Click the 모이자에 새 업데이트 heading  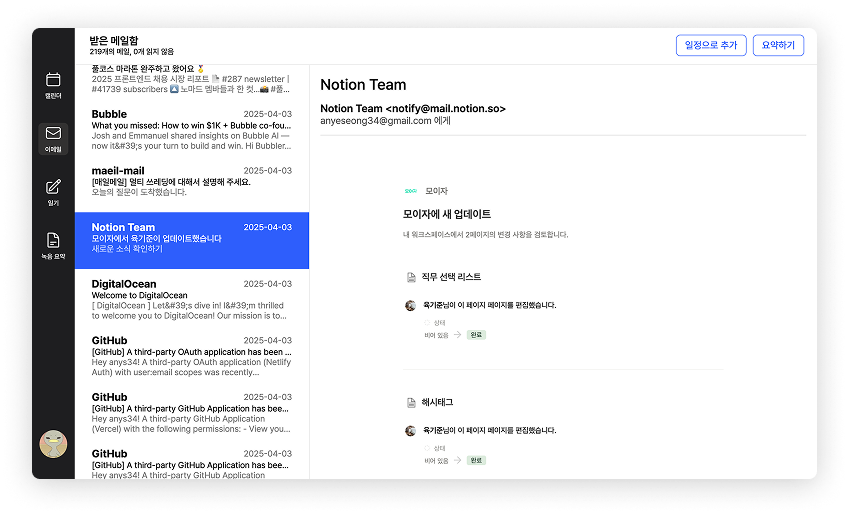tap(447, 214)
